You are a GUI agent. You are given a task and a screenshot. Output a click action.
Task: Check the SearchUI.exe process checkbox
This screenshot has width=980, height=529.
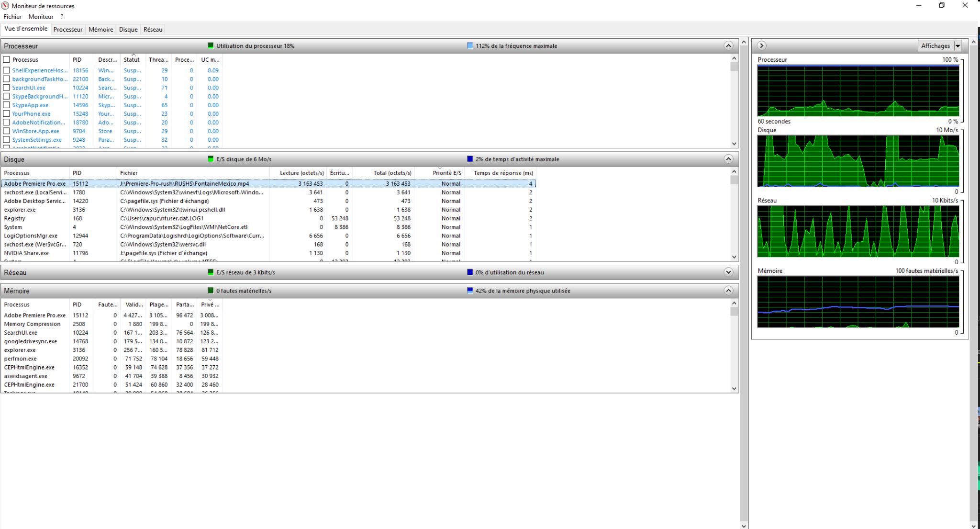[x=7, y=88]
